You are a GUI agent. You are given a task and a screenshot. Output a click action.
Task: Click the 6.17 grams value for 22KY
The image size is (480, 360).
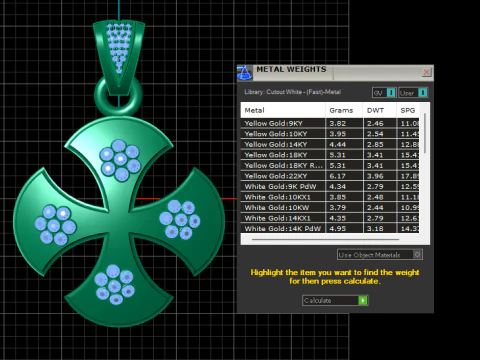(338, 176)
